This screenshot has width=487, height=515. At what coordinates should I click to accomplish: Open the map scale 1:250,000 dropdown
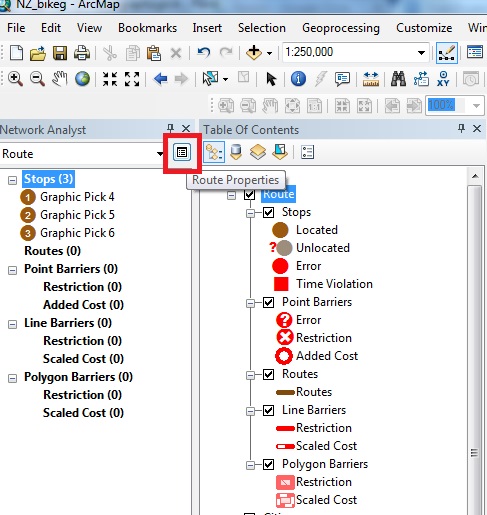[421, 53]
